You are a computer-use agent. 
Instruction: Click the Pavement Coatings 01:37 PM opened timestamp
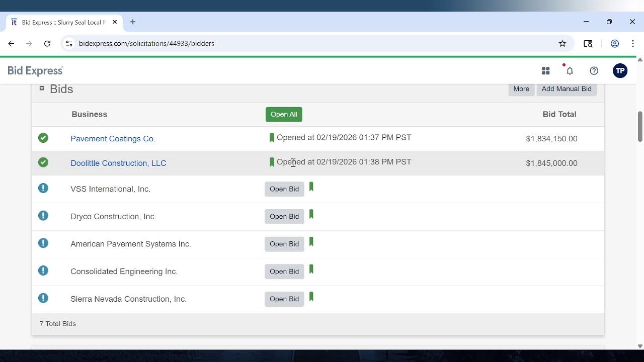click(344, 138)
